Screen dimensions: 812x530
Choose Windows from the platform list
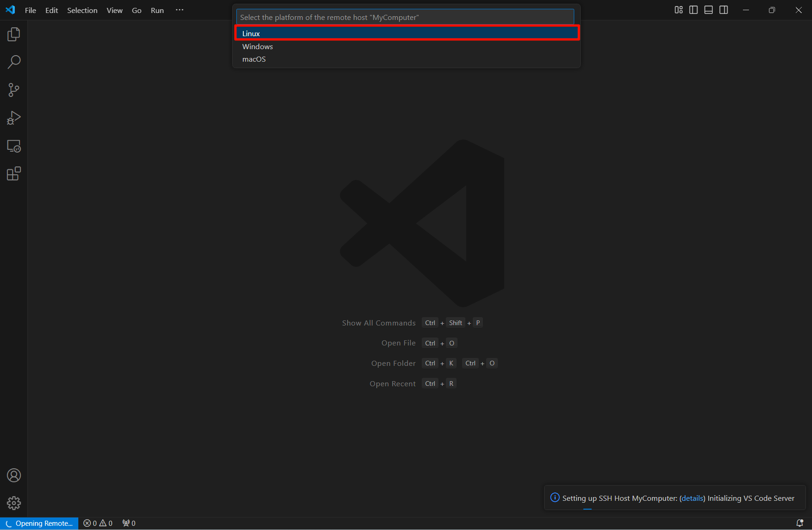click(258, 46)
